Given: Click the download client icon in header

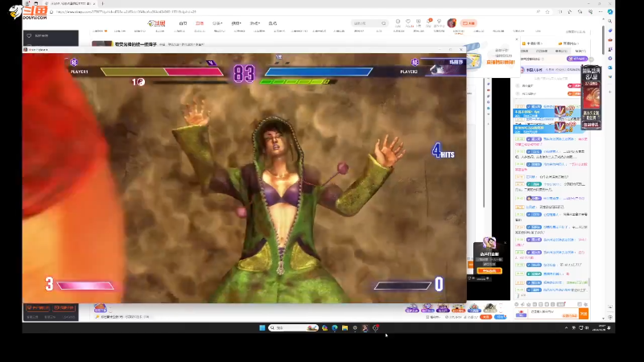Looking at the screenshot, I should (x=419, y=23).
